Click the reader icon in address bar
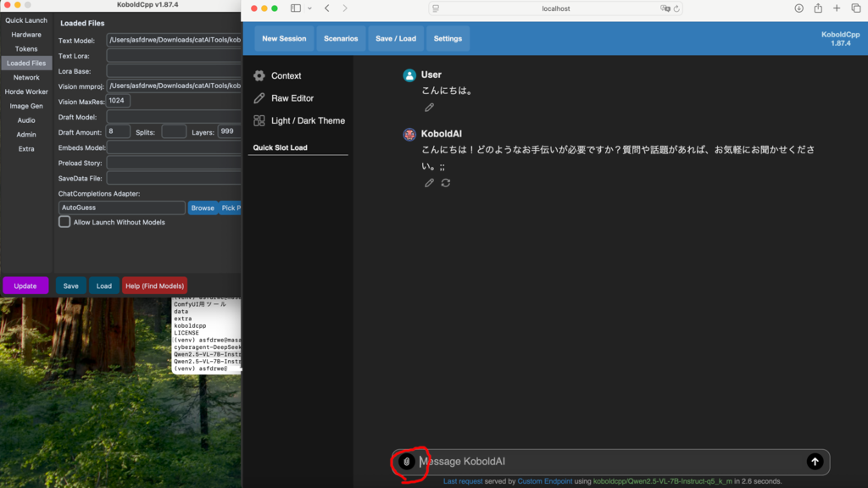 pyautogui.click(x=436, y=8)
